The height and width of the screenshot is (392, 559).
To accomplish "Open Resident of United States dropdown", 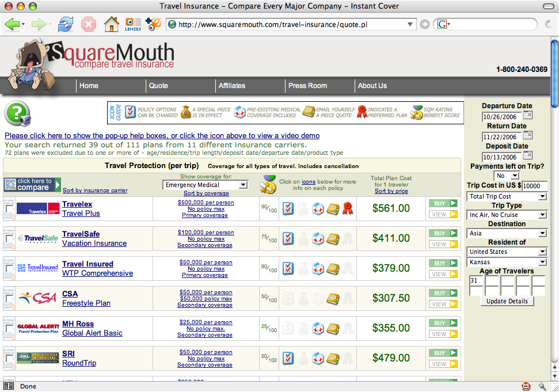I will tap(507, 252).
